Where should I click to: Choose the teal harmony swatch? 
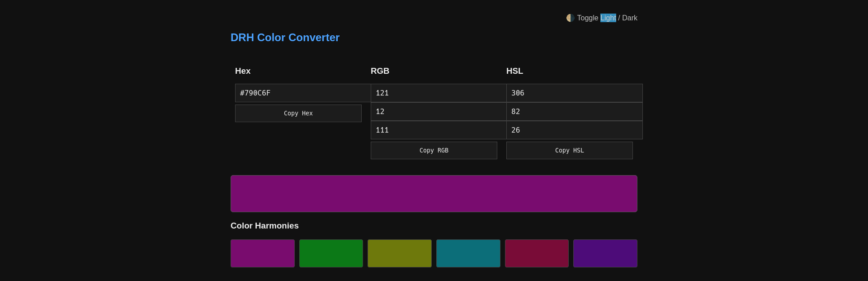[468, 253]
